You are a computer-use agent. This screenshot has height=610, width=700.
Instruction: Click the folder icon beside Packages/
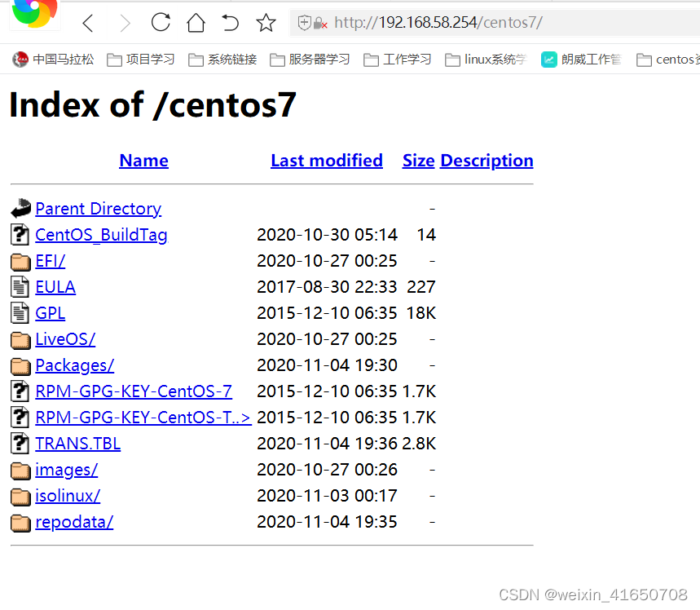pos(20,365)
